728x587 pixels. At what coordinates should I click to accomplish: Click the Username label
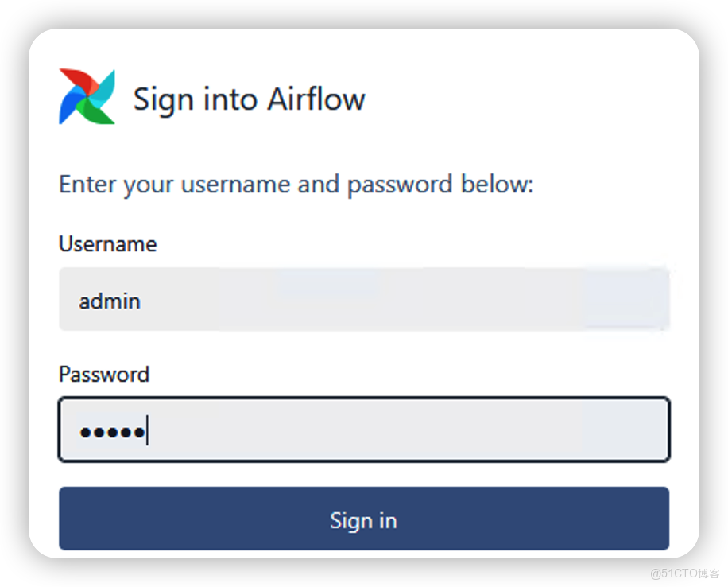[x=107, y=243]
